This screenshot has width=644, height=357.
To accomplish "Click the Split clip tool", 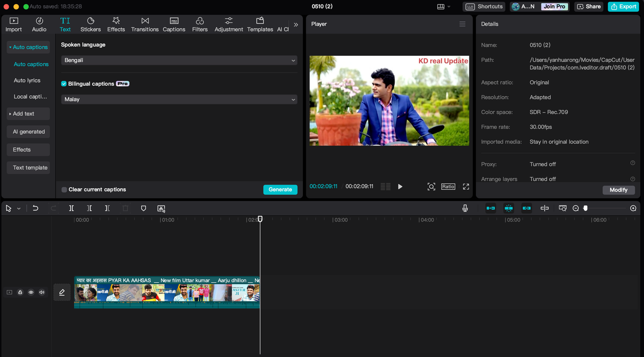I will click(71, 208).
